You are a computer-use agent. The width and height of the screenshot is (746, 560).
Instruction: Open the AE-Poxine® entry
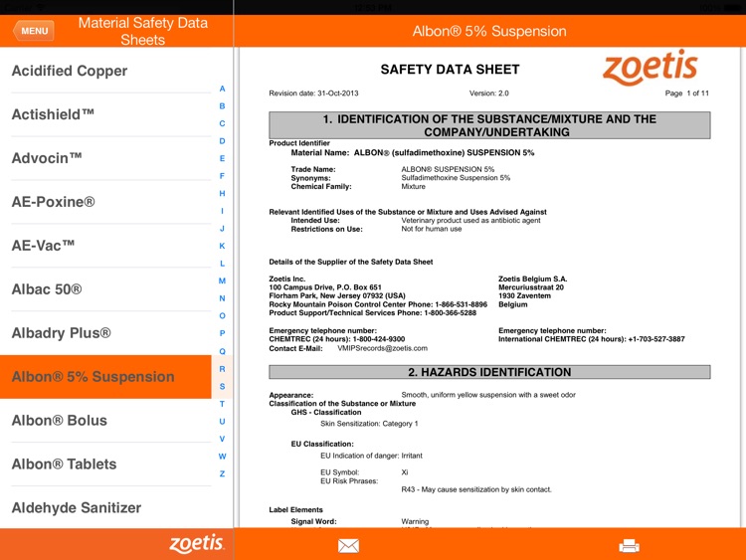[x=105, y=202]
